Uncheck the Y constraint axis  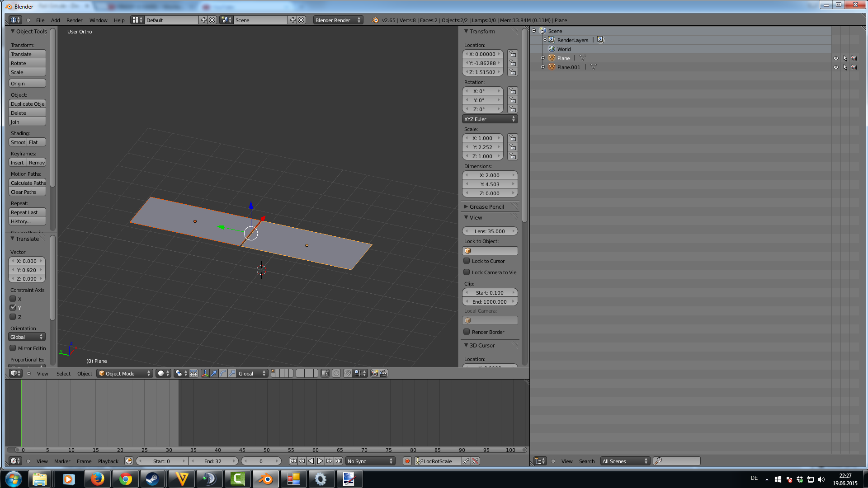(x=13, y=308)
